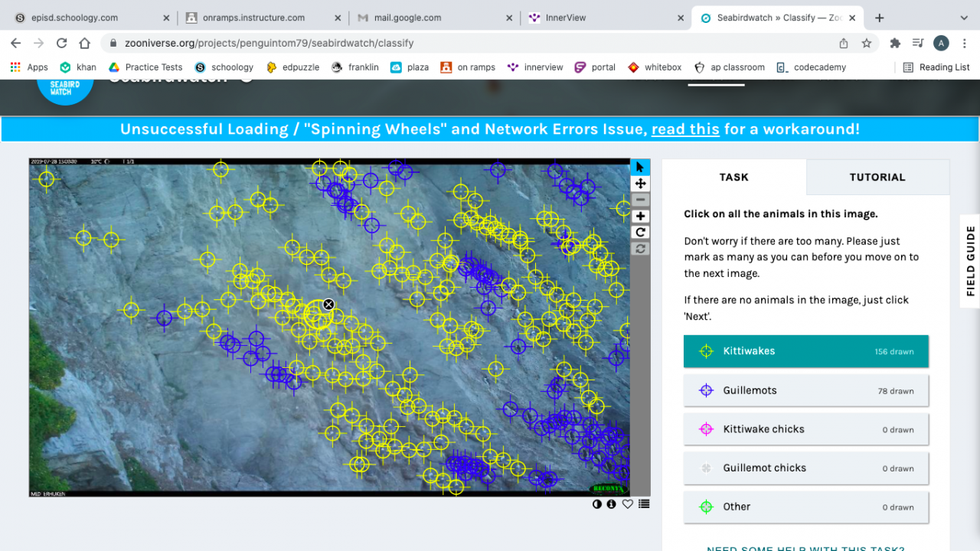Toggle invert image contrast icon
This screenshot has height=551, width=980.
(x=597, y=504)
